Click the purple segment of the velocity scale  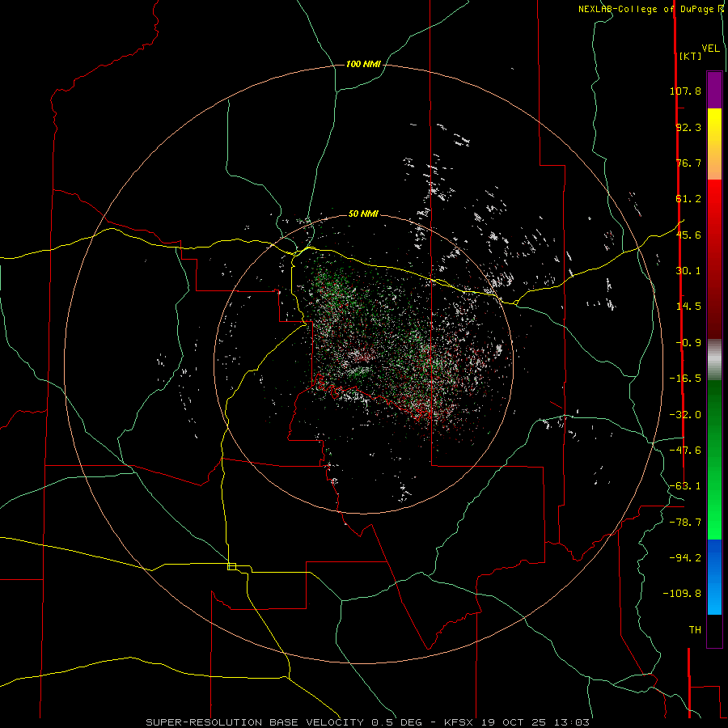714,90
